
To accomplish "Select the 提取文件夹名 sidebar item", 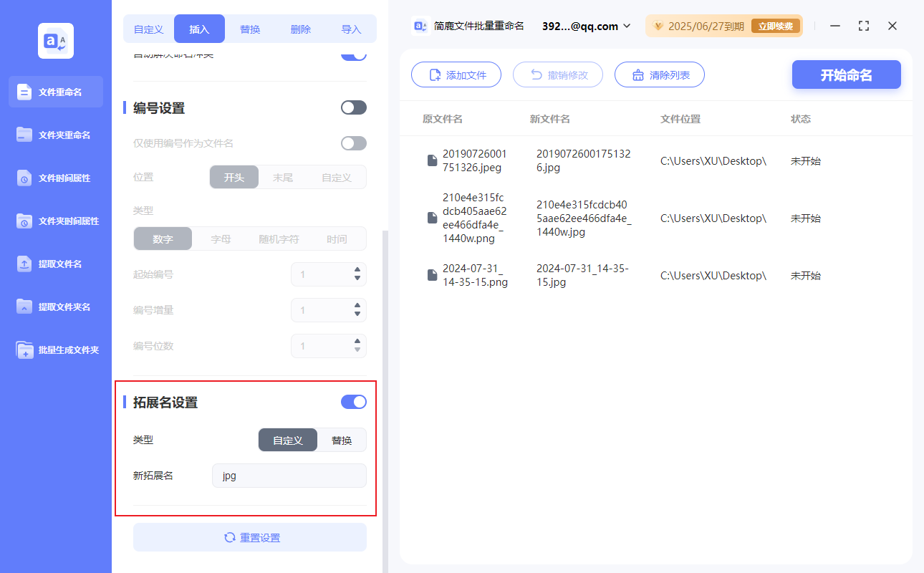I will pyautogui.click(x=55, y=307).
